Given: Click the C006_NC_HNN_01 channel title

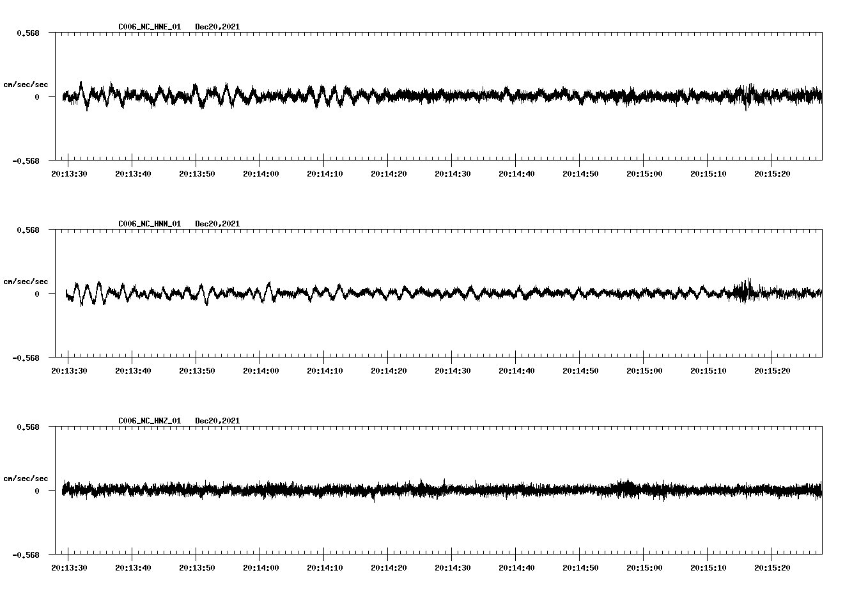Looking at the screenshot, I should point(150,224).
